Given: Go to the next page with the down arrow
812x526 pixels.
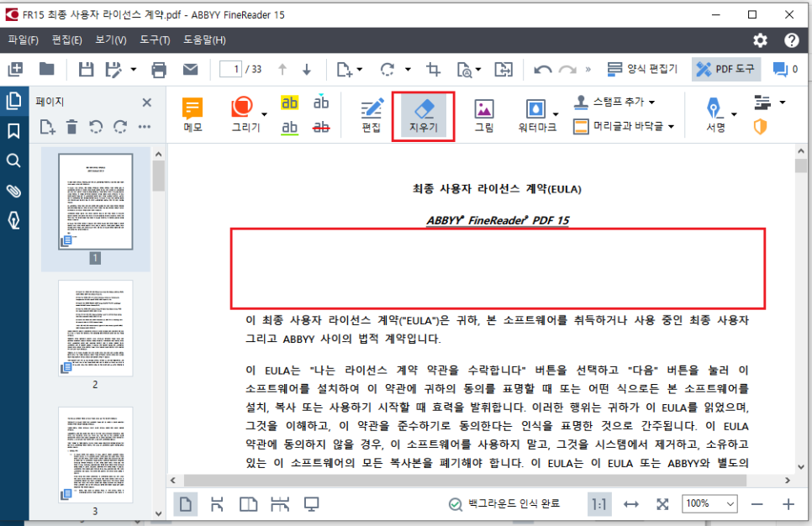Looking at the screenshot, I should pos(307,69).
